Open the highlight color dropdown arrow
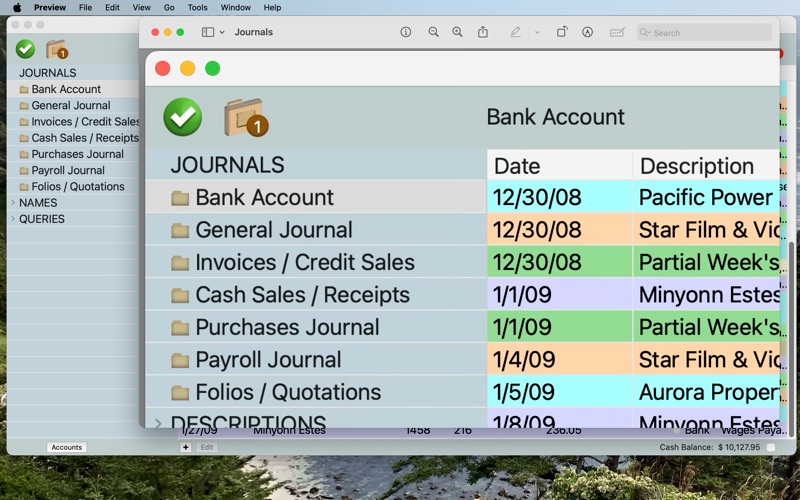The image size is (800, 500). pyautogui.click(x=537, y=32)
